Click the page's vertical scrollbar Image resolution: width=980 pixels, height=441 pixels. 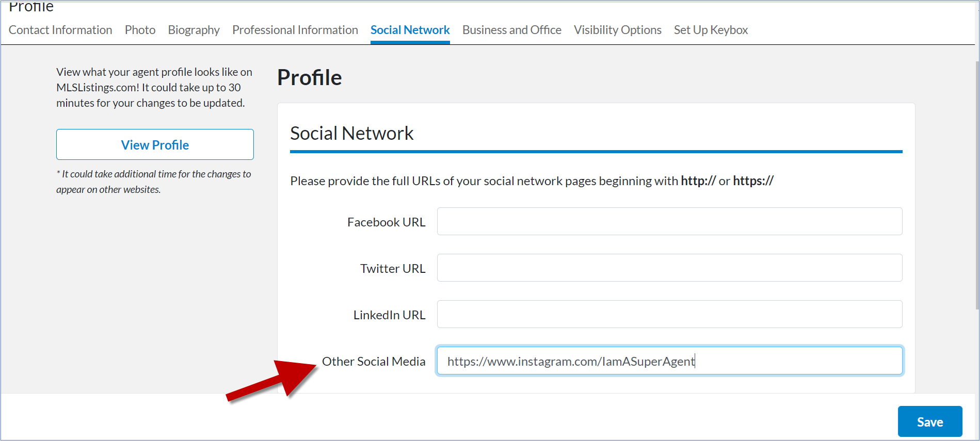click(x=977, y=186)
